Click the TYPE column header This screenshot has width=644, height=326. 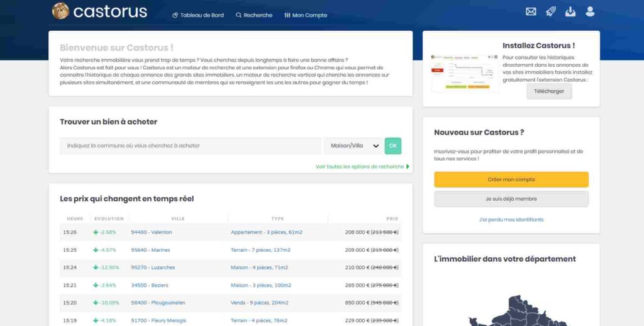[277, 219]
